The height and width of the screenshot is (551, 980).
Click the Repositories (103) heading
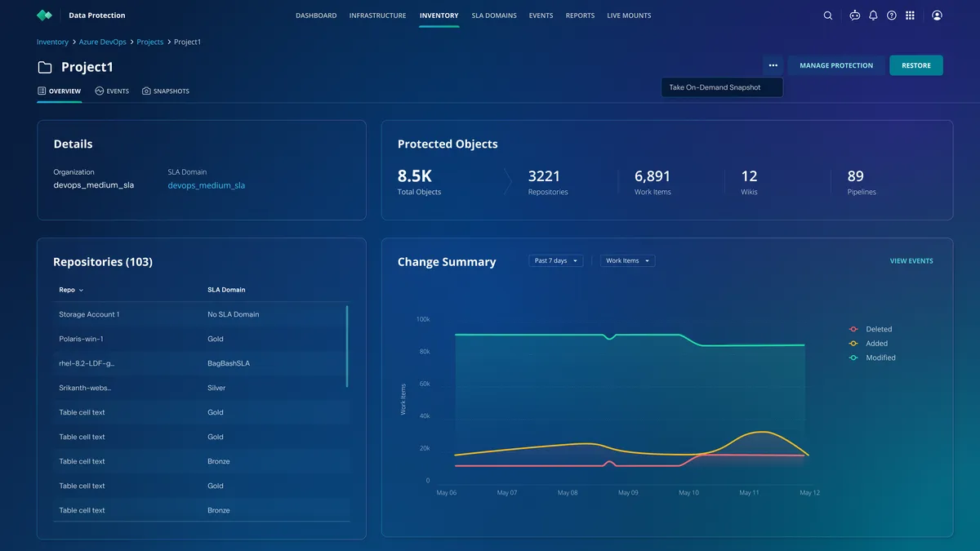(x=103, y=262)
